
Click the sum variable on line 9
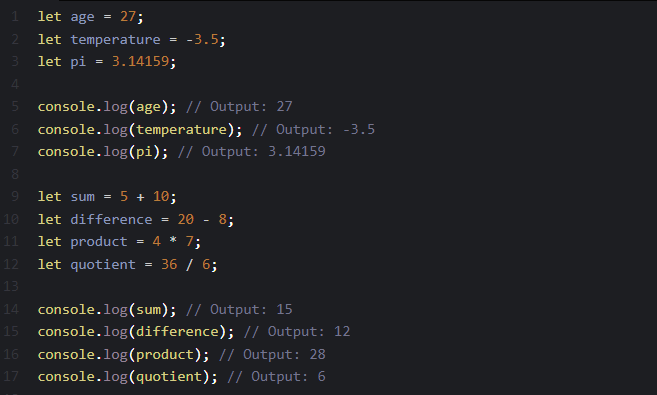click(x=83, y=197)
